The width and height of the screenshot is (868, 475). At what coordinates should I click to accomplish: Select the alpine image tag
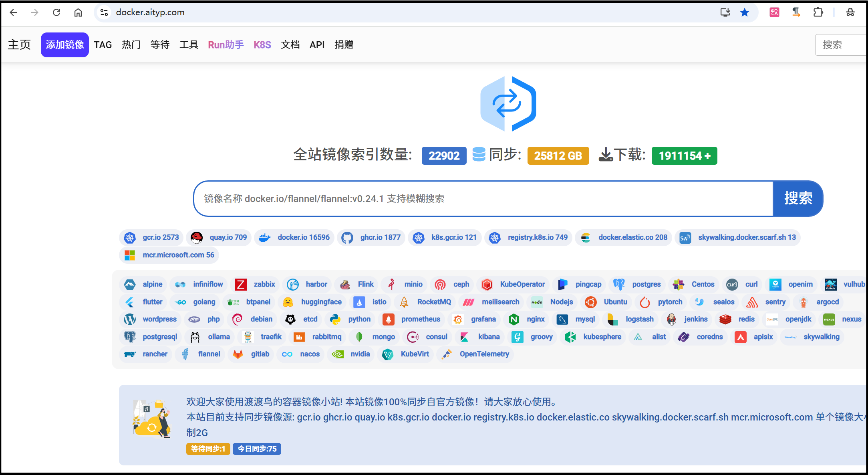143,285
